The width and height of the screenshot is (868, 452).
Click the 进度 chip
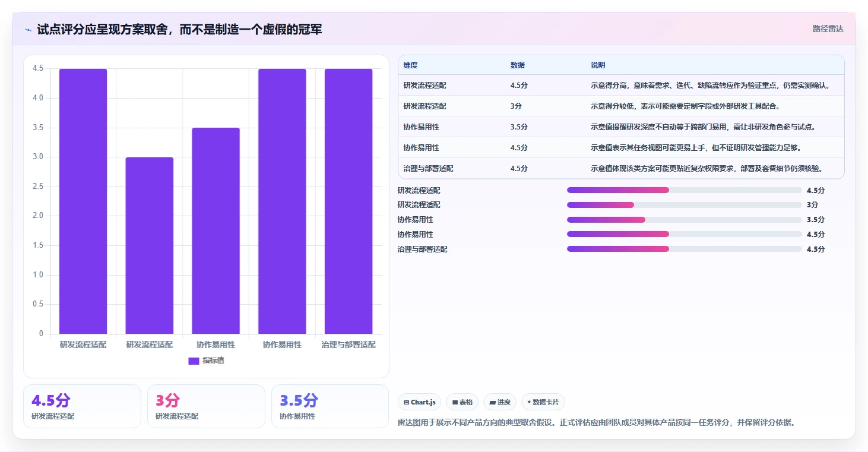tap(500, 402)
